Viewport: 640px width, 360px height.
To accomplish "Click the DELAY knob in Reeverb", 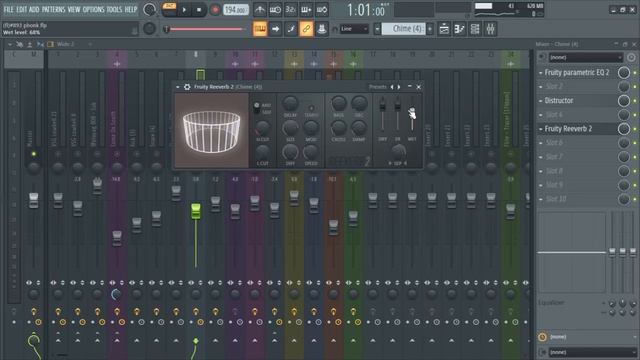I will click(x=290, y=103).
